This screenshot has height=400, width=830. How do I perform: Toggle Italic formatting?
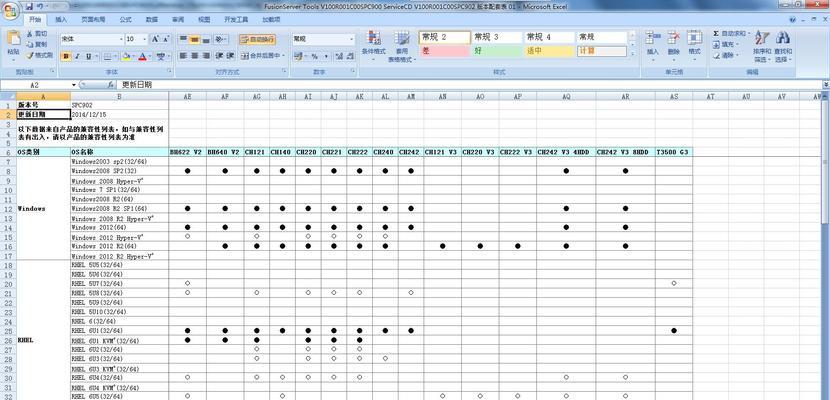(77, 56)
